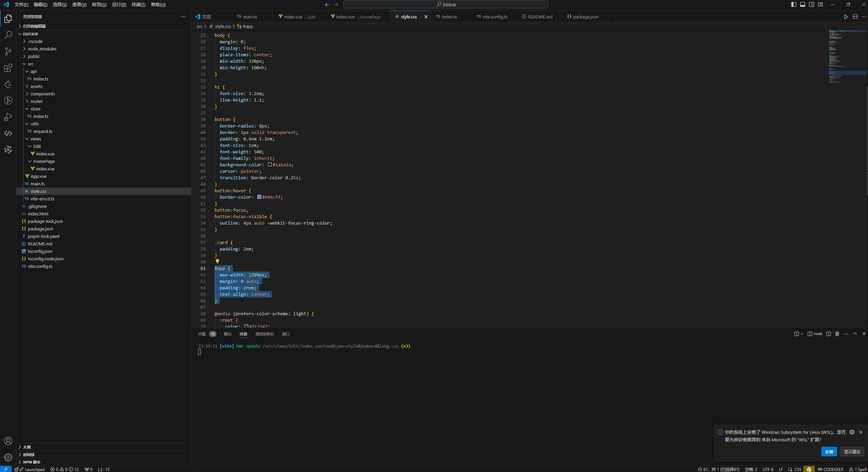Click CODEGEEX status bar item

coord(830,469)
